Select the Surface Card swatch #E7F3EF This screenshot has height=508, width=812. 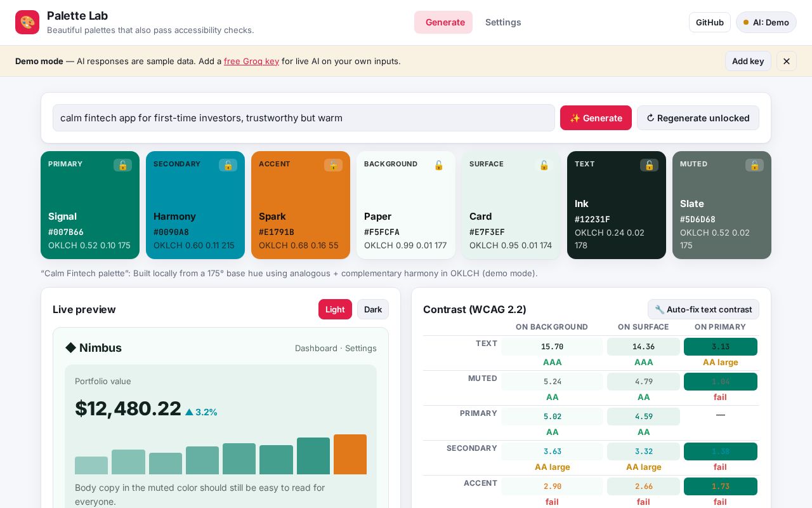click(511, 205)
